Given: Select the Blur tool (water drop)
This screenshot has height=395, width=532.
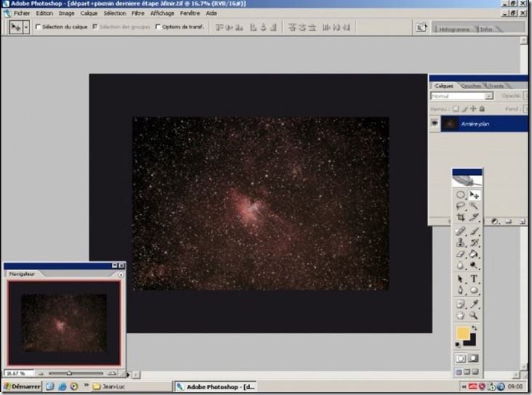Looking at the screenshot, I should pos(460,265).
